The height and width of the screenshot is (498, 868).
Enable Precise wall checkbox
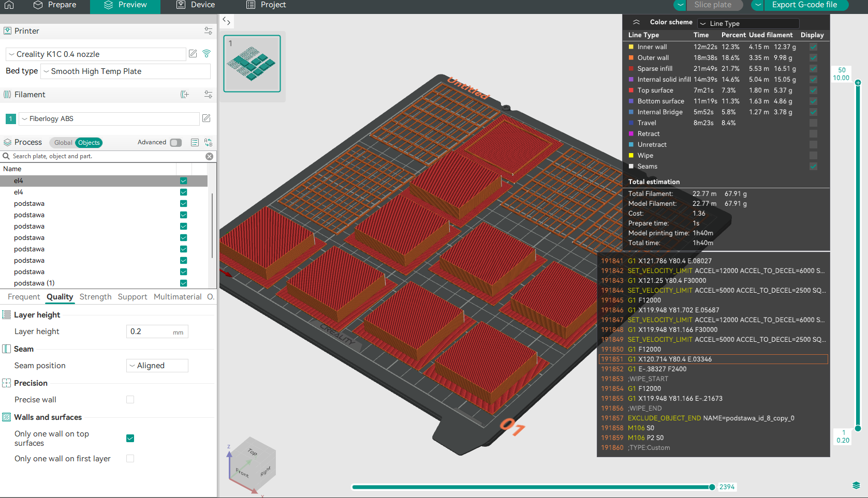point(130,400)
